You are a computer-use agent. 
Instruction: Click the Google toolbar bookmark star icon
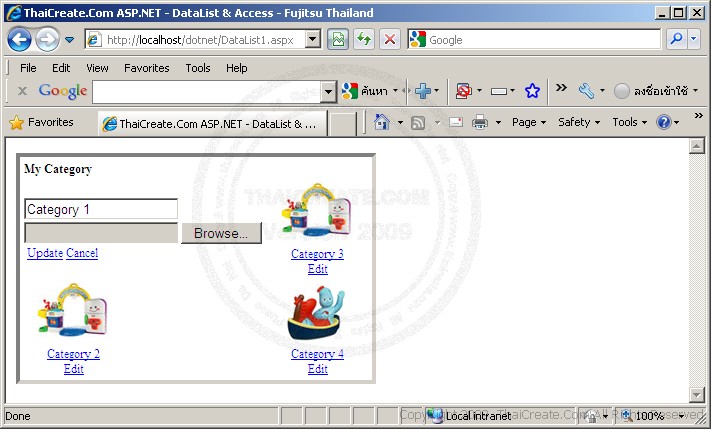pyautogui.click(x=532, y=91)
